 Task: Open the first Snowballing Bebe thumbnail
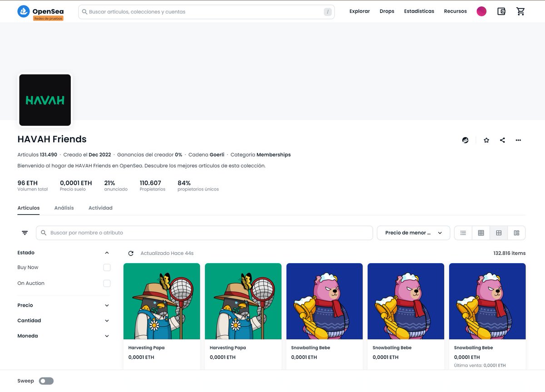pyautogui.click(x=325, y=301)
